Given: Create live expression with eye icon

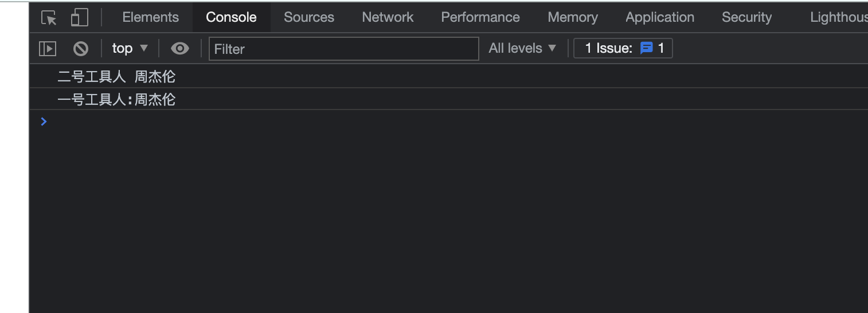Looking at the screenshot, I should pyautogui.click(x=180, y=49).
